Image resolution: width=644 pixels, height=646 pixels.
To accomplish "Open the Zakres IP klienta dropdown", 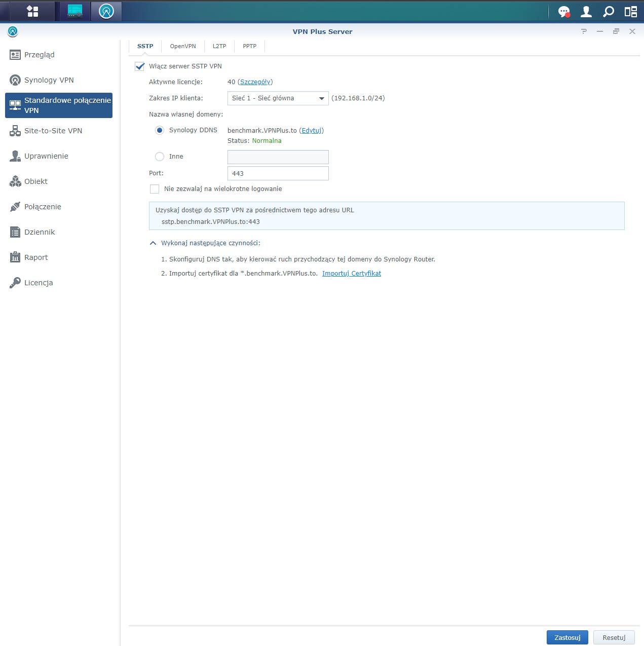I will click(278, 98).
